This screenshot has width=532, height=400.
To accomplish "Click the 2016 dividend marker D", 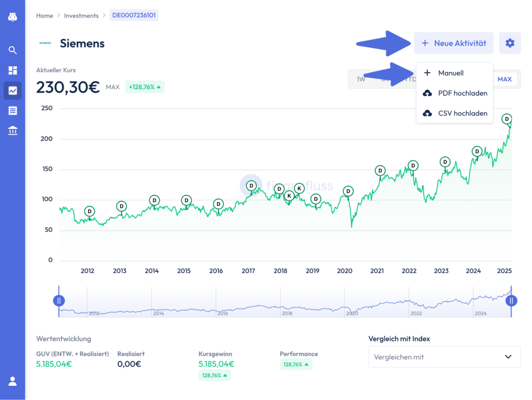I will tap(218, 204).
